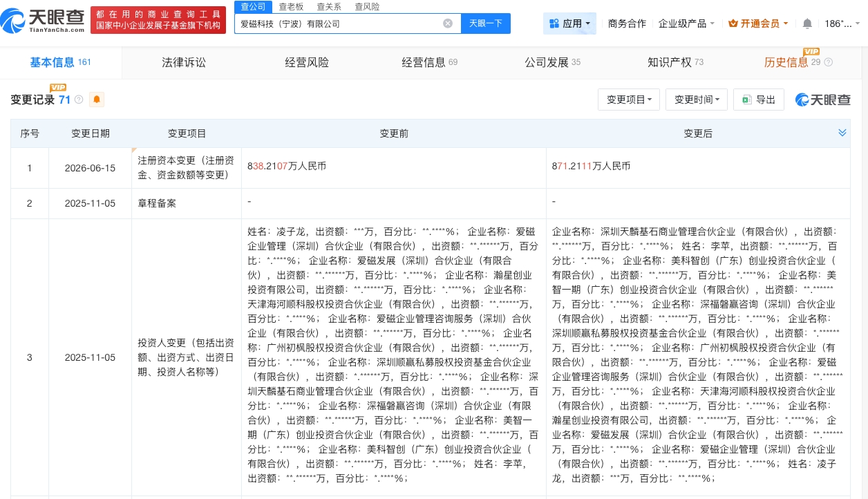Open the 变更时间 filter dropdown
Image resolution: width=868 pixels, height=499 pixels.
point(697,100)
